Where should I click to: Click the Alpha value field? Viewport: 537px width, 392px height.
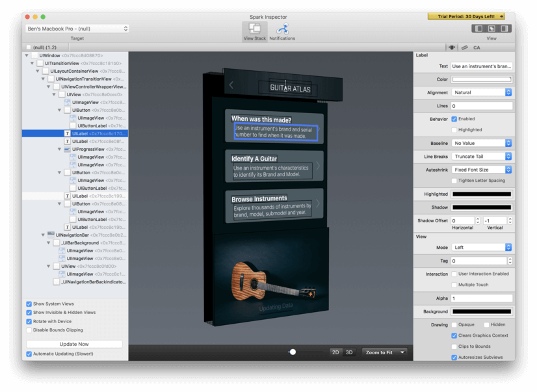[x=482, y=298]
